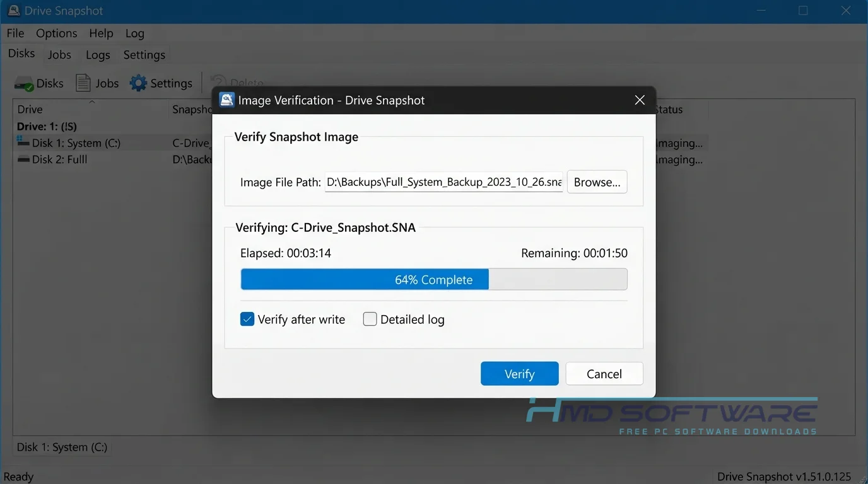Click the Disk 2: Fulll drive icon
868x484 pixels.
[x=23, y=159]
